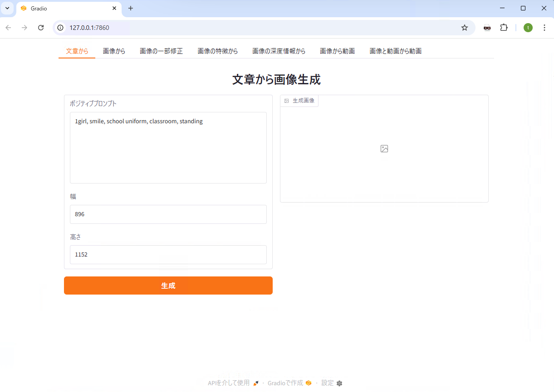Click the site information icon in address bar

pos(61,28)
